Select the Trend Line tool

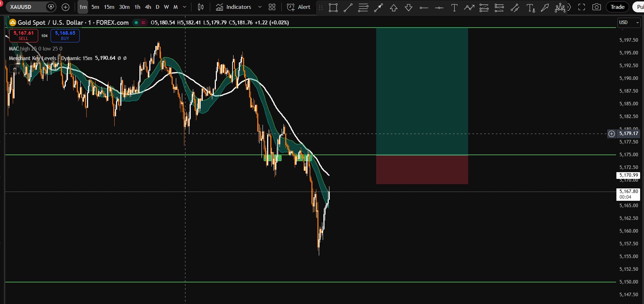tap(348, 7)
